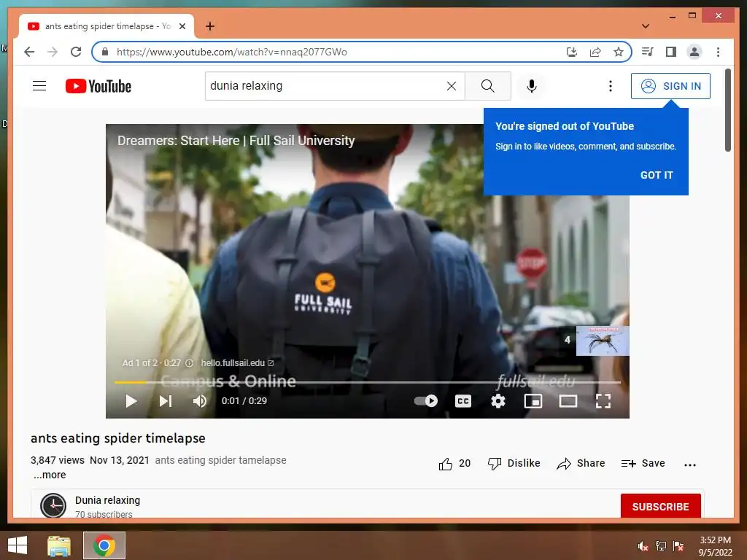Click the Dunia relaxing channel avatar
747x560 pixels.
point(53,505)
